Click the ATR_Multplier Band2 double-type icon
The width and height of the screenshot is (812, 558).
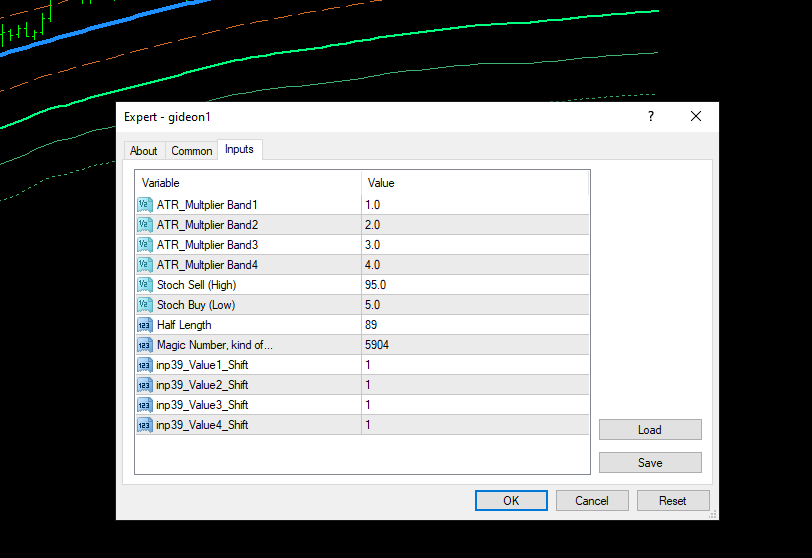144,225
